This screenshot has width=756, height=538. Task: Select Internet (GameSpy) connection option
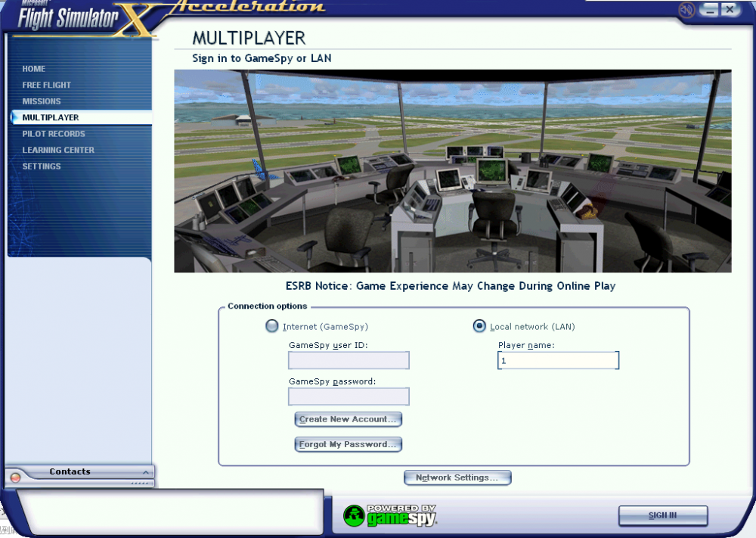272,326
